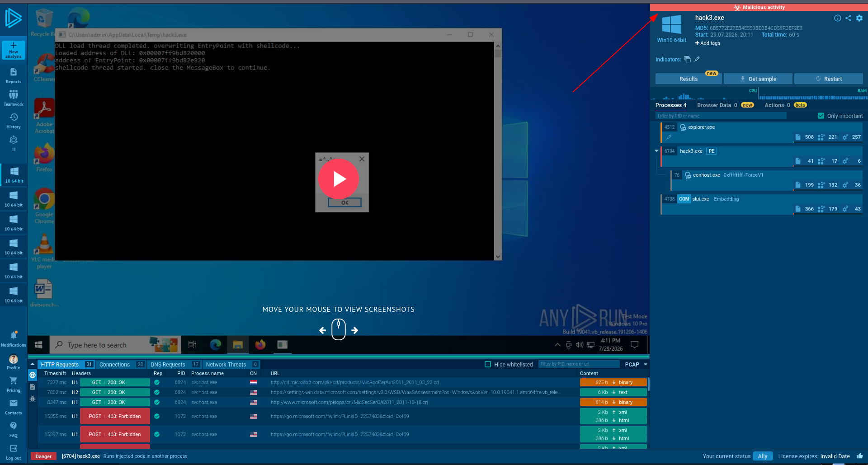Screen dimensions: 868x465
Task: Select the debug bug icon in bottom panel
Action: (x=33, y=399)
